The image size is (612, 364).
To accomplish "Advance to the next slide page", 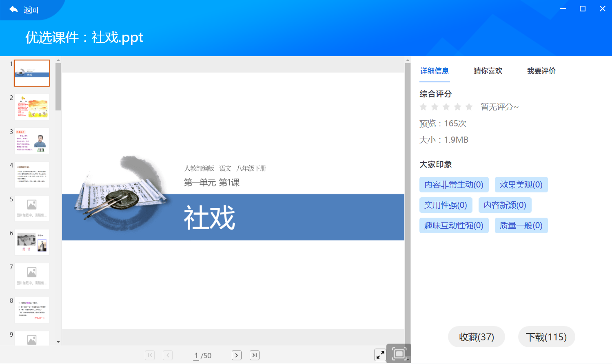I will 237,355.
